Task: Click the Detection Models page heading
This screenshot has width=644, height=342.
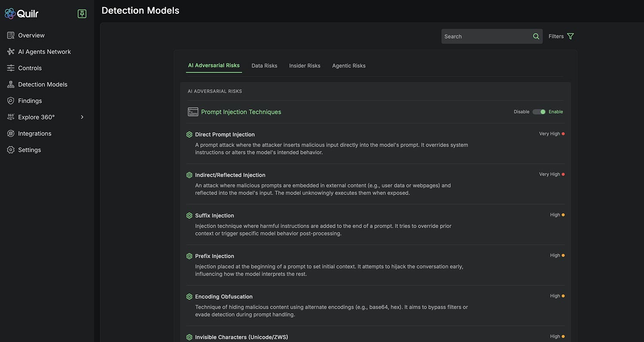Action: pyautogui.click(x=140, y=11)
